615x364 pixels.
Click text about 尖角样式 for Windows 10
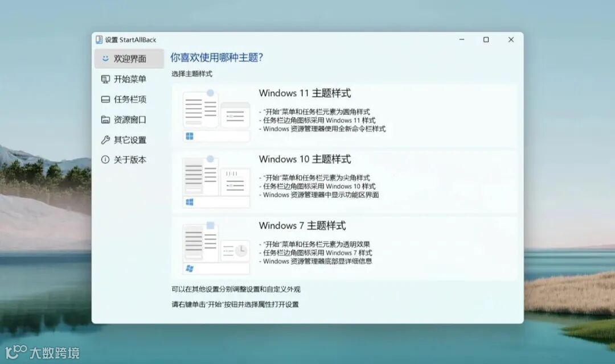tap(314, 178)
